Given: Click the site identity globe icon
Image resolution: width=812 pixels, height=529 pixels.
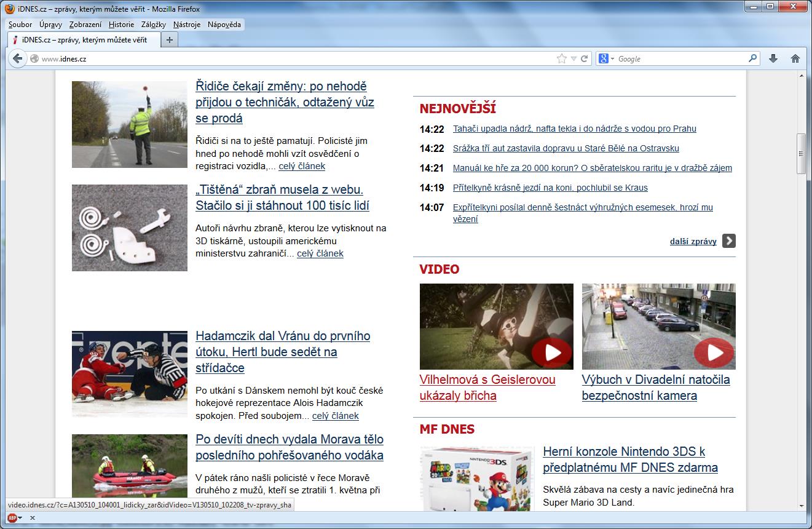Looking at the screenshot, I should tap(34, 59).
